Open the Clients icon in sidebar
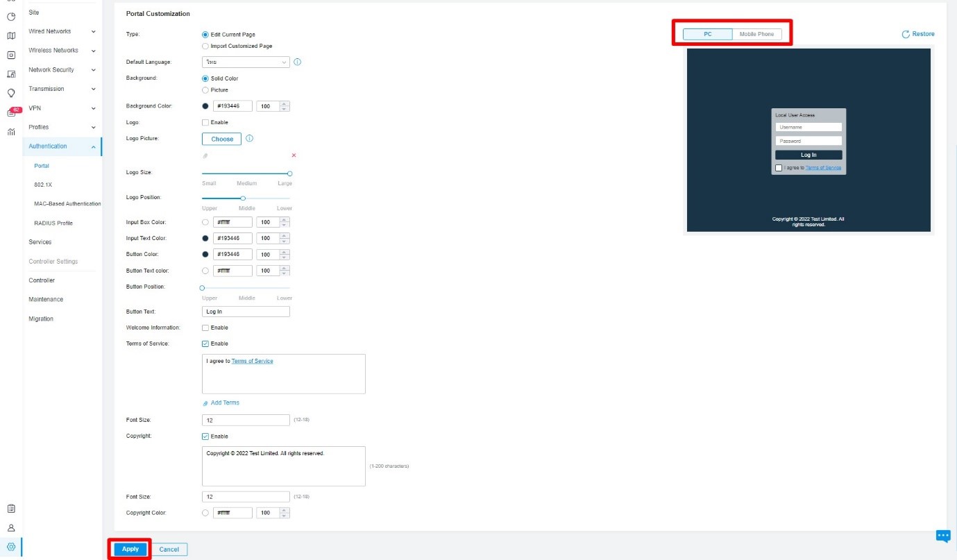957x560 pixels. tap(11, 74)
